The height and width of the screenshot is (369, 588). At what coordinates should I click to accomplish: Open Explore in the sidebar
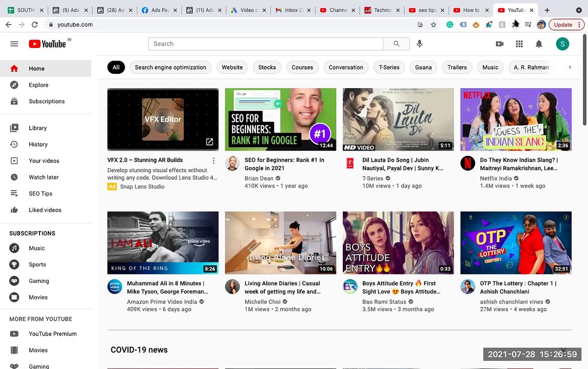[45, 85]
